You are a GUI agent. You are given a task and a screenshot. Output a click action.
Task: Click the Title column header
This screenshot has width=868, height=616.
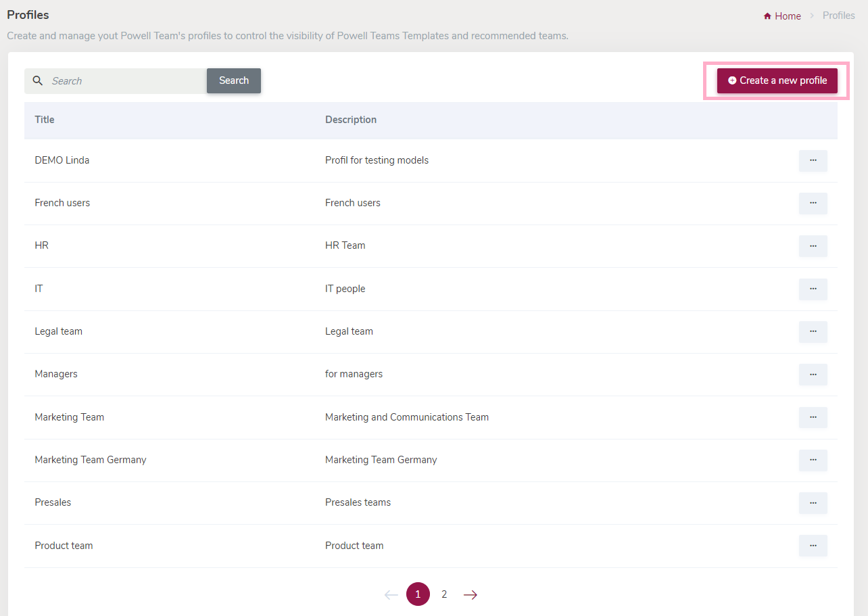pyautogui.click(x=45, y=120)
